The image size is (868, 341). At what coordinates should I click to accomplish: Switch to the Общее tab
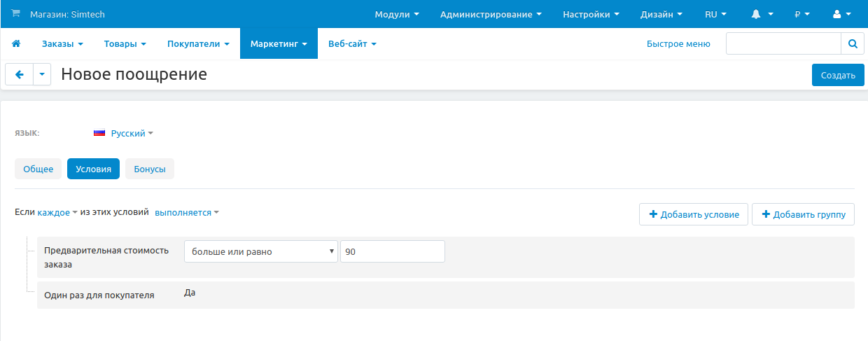click(38, 169)
